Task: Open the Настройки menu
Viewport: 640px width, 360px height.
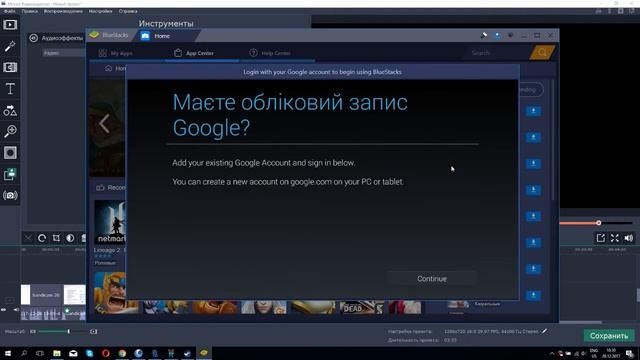Action: pos(100,11)
